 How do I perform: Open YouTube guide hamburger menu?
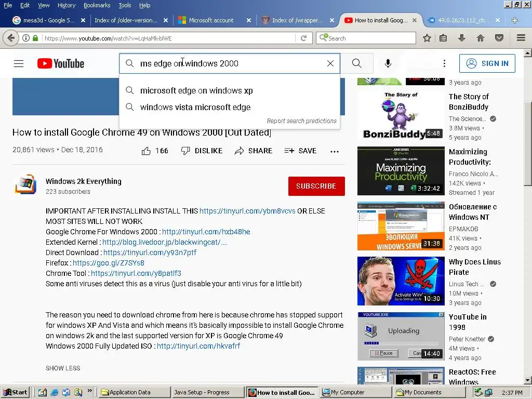click(19, 63)
